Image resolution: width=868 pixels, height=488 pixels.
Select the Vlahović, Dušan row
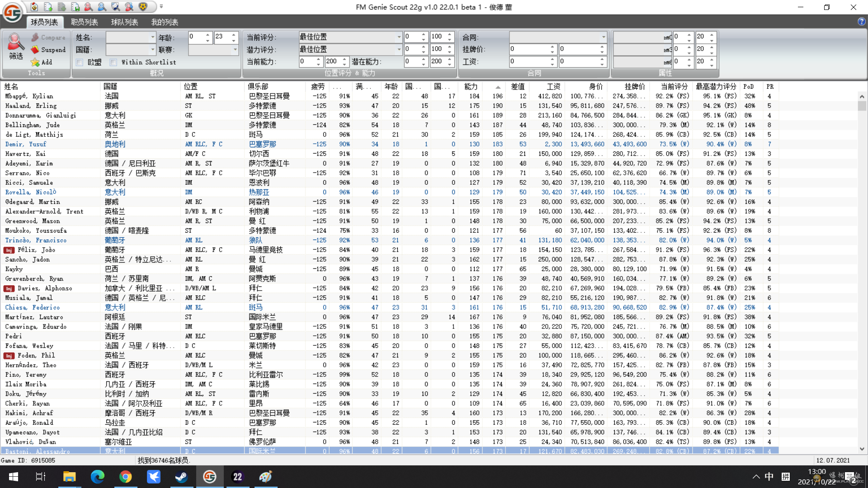tap(389, 442)
